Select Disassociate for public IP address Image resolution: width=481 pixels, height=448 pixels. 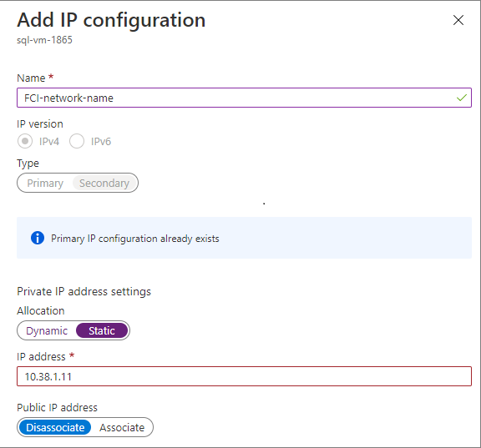click(55, 427)
